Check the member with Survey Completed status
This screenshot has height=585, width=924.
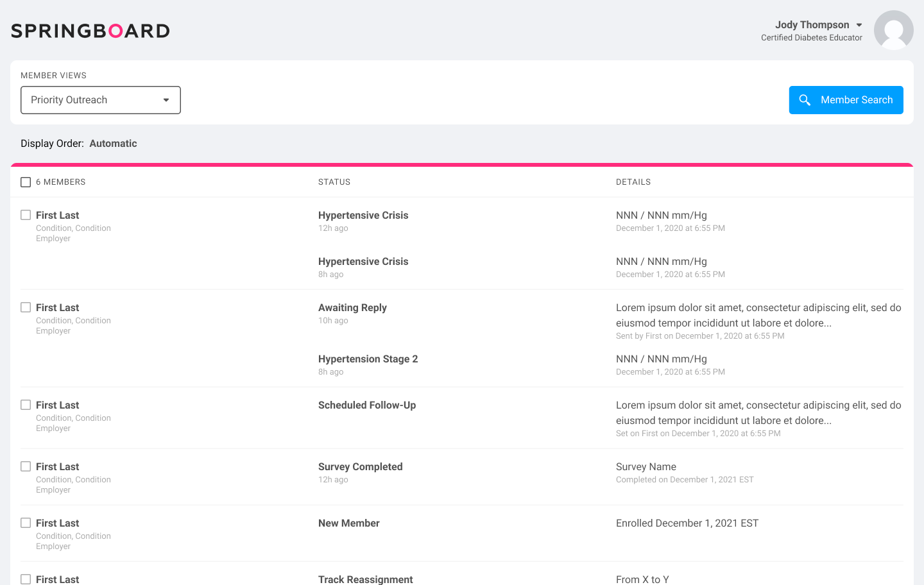coord(26,466)
